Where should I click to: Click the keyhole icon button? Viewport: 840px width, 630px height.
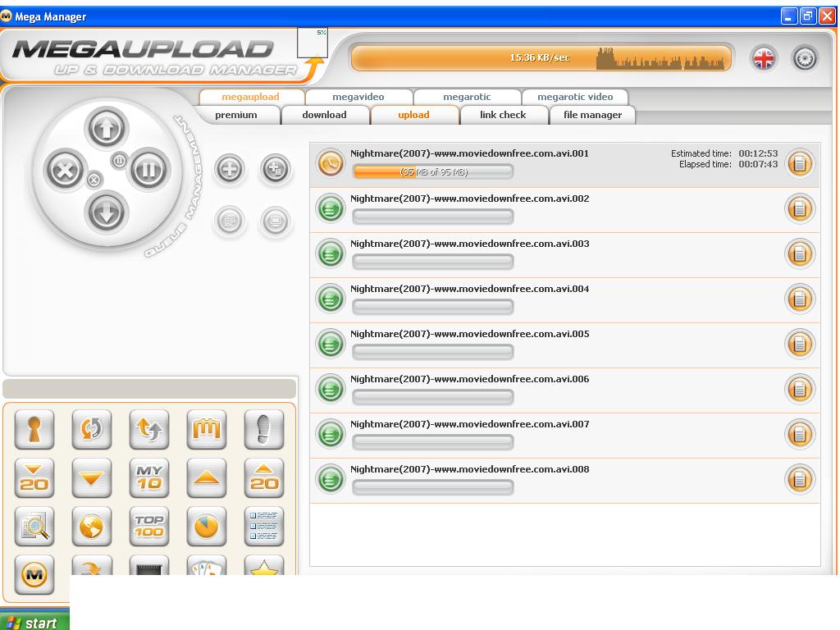(x=34, y=429)
